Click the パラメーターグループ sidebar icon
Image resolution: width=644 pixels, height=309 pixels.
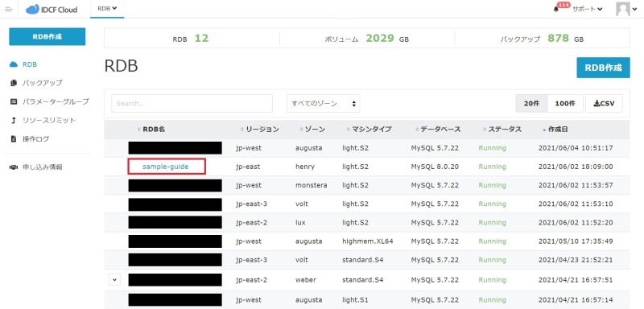[13, 101]
